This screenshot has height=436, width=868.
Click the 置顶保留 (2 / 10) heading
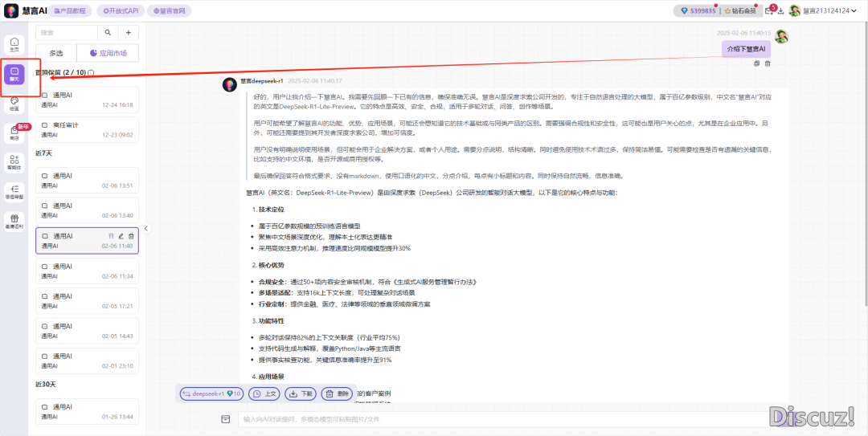(61, 72)
